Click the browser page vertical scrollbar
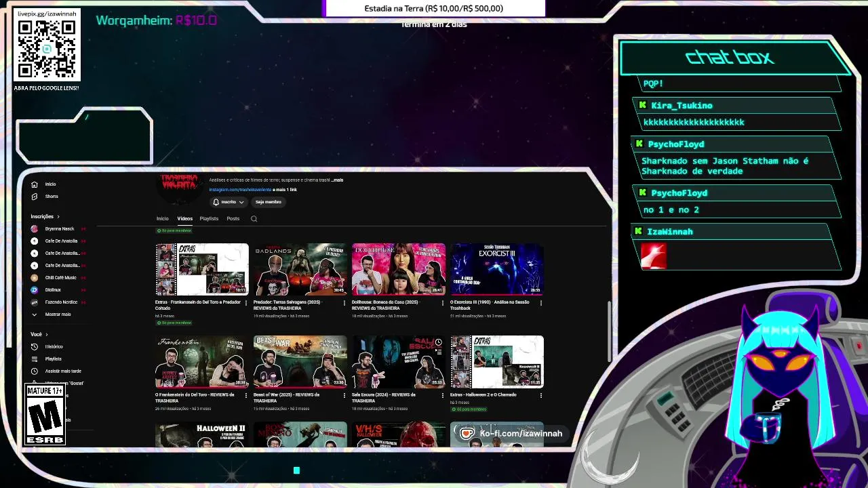 pos(609,332)
